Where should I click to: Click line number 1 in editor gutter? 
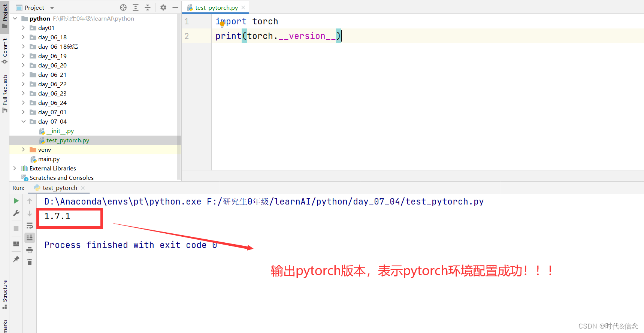187,22
